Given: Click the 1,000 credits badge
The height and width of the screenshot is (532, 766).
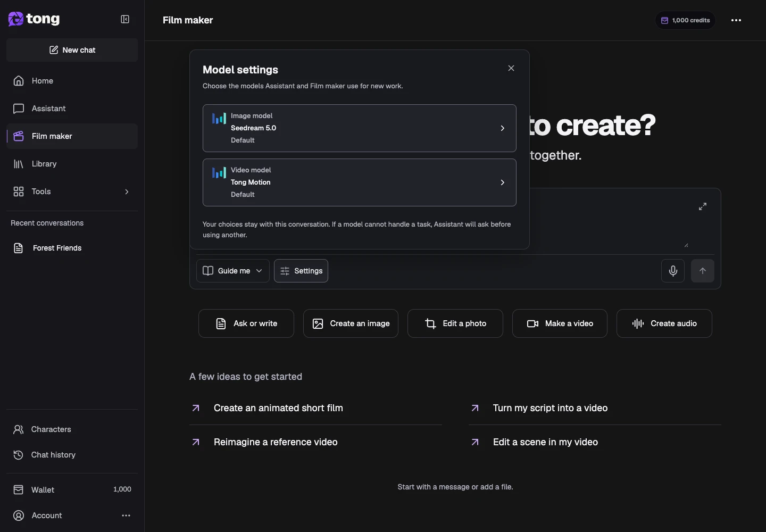Looking at the screenshot, I should (x=685, y=20).
